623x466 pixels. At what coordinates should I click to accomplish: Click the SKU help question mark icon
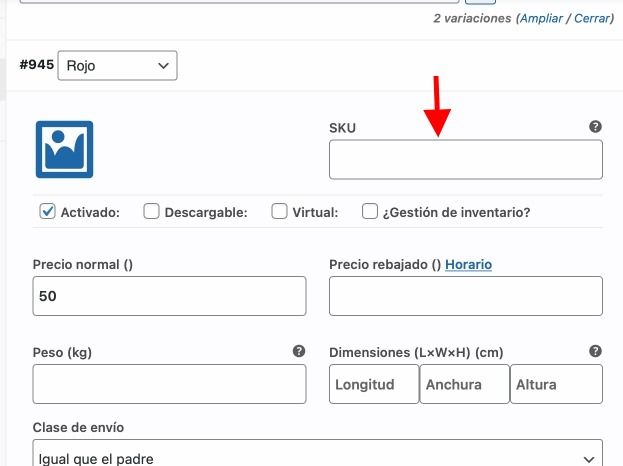coord(595,127)
